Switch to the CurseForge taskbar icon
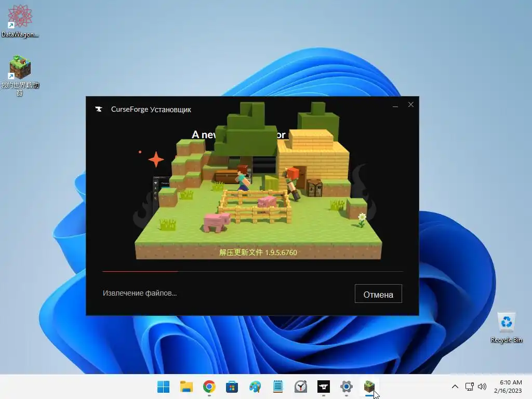 pyautogui.click(x=323, y=387)
